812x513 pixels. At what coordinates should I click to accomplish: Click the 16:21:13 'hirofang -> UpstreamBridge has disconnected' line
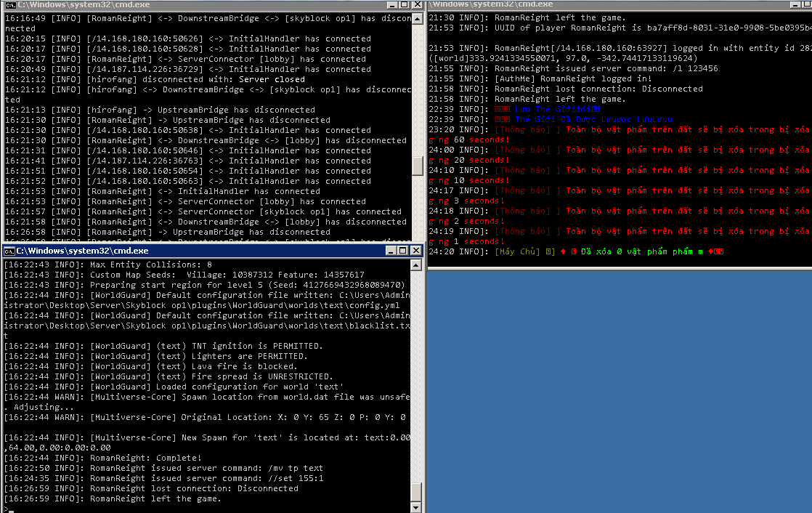161,110
